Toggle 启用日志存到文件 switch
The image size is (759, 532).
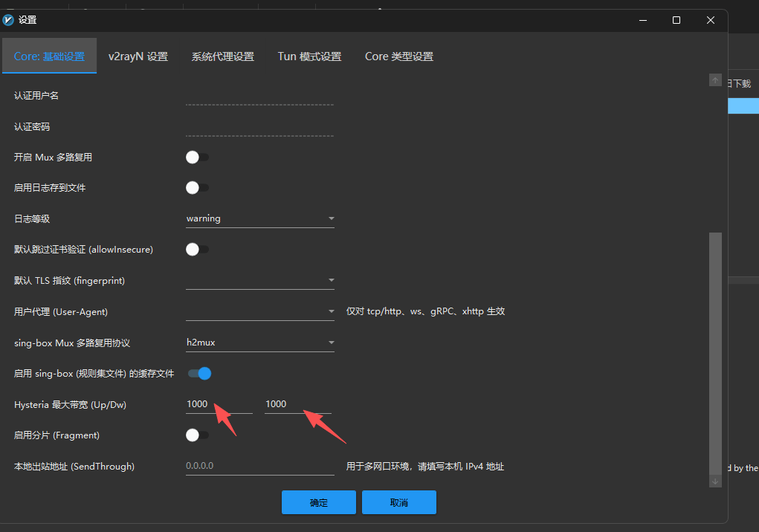pos(198,188)
